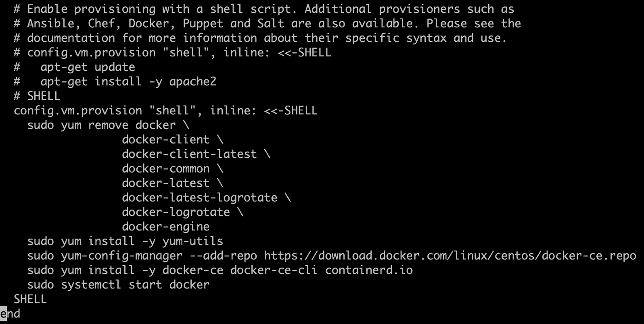Click 'apache2' in the commented install line
The height and width of the screenshot is (324, 644).
pyautogui.click(x=192, y=81)
